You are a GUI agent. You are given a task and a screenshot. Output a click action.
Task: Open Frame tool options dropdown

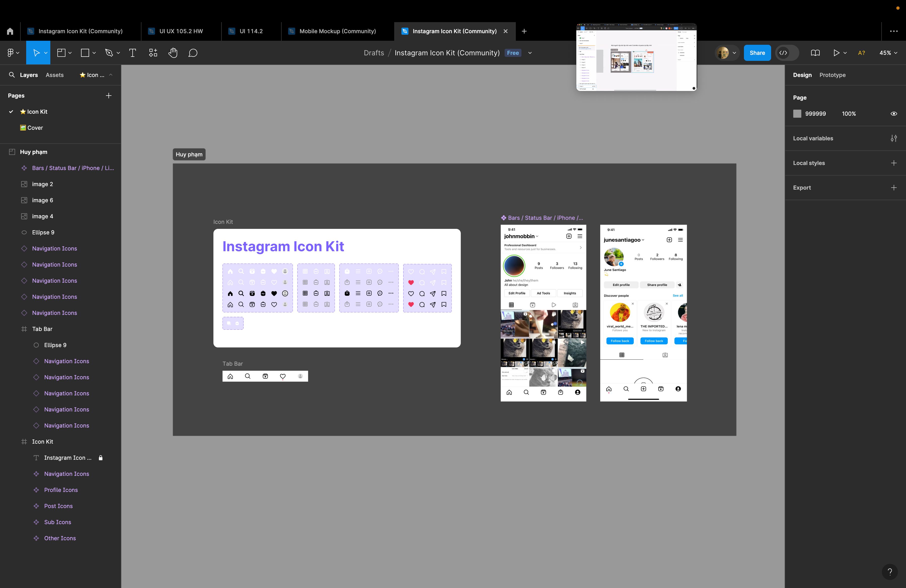click(70, 53)
